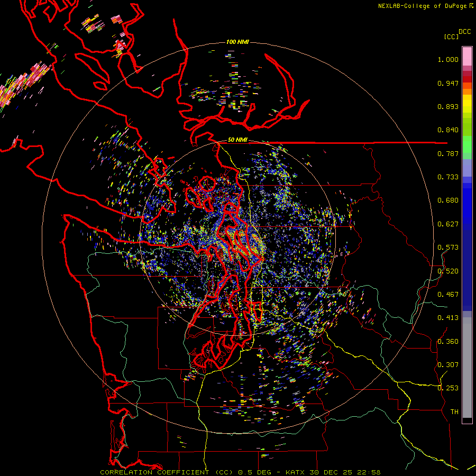The width and height of the screenshot is (476, 476).
Task: Click the 100 NMI range ring label
Action: click(237, 42)
